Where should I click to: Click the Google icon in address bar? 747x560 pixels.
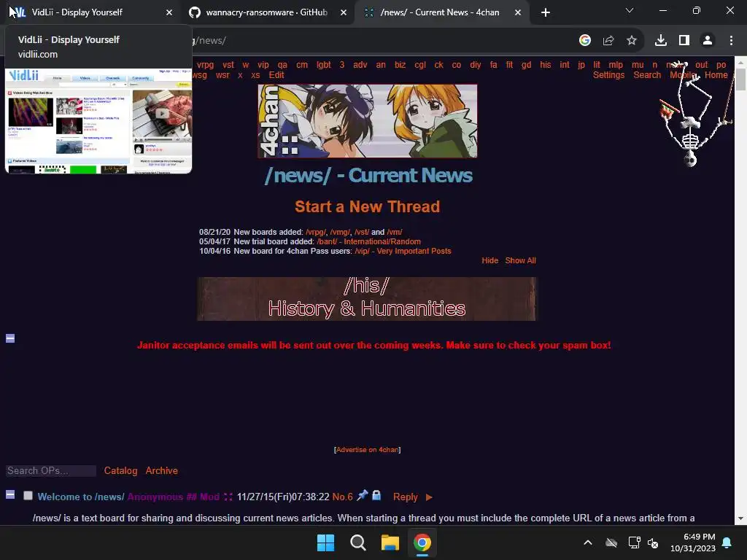(x=584, y=41)
